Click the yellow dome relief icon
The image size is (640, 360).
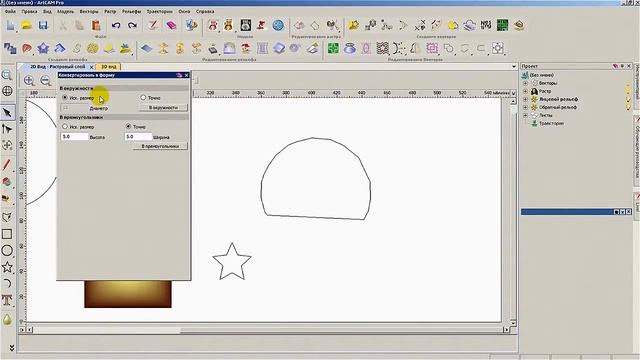pos(109,49)
